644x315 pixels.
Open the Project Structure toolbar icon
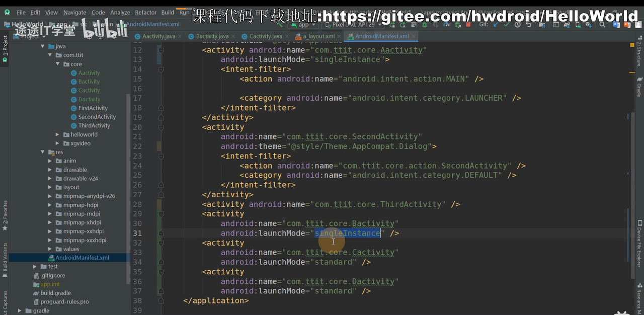542,24
